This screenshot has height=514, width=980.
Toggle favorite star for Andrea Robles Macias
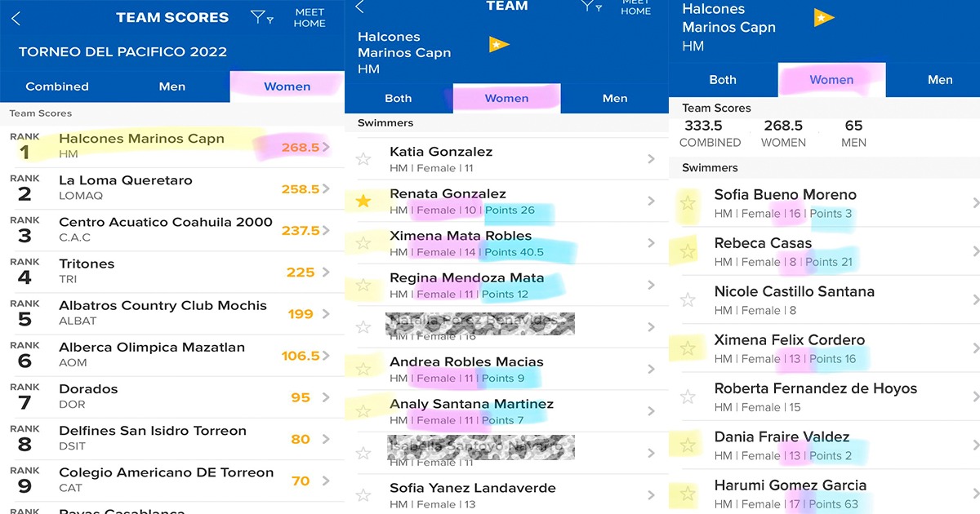363,369
